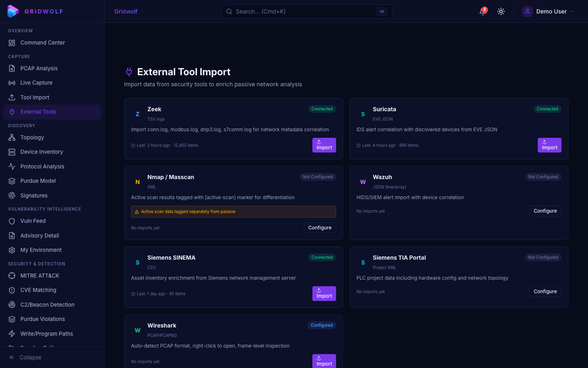Open Signatures using the fingerprint icon

[x=12, y=195]
